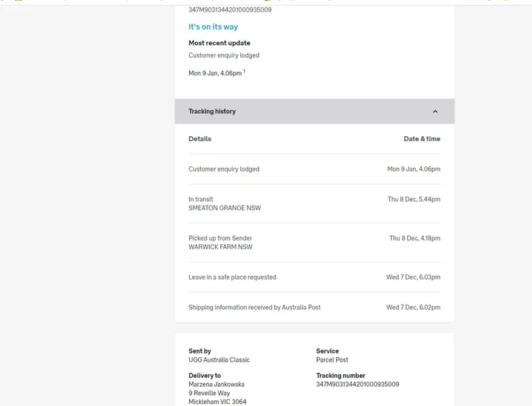Viewport: 532px width, 406px height.
Task: Click the 'It's on its way' status heading
Action: click(213, 27)
